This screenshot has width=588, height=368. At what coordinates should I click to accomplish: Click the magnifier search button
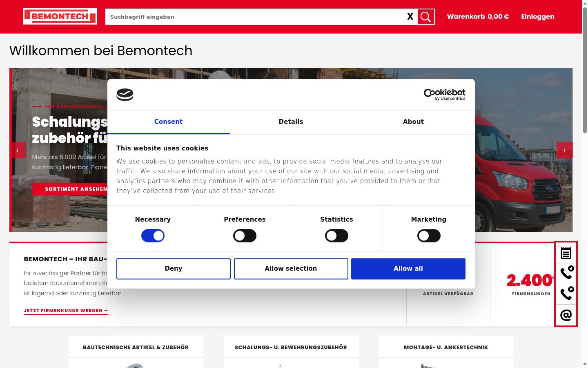pos(426,17)
